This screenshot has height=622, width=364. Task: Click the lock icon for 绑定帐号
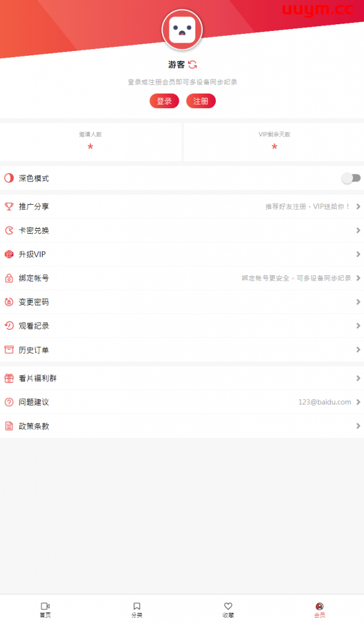point(9,278)
